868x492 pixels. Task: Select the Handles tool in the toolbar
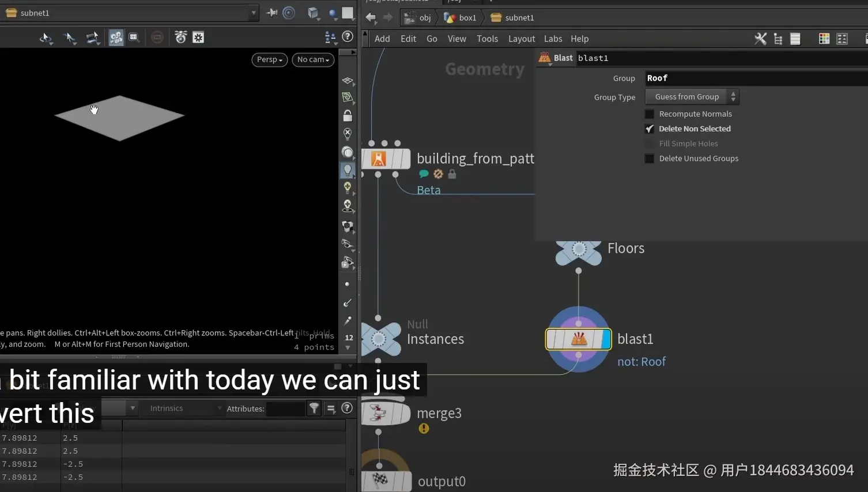click(93, 37)
